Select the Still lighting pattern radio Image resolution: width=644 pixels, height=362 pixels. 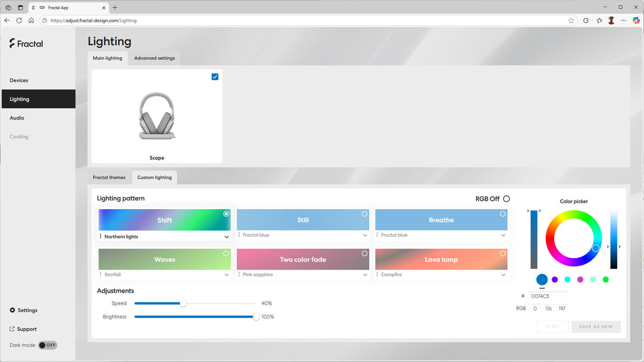point(364,214)
